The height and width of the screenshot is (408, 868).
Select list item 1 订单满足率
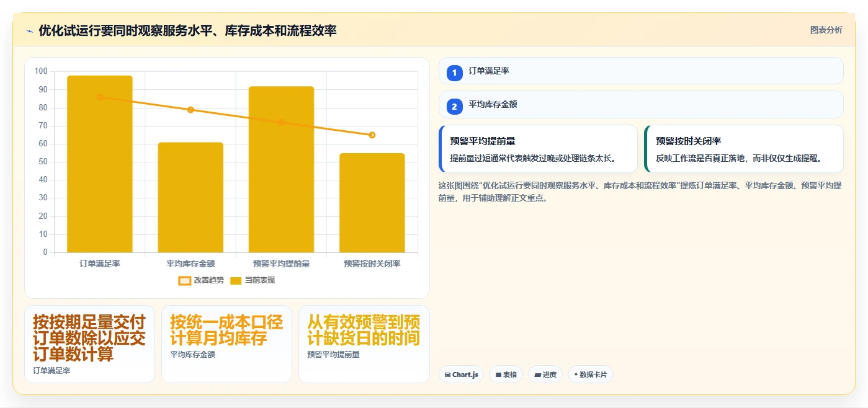coord(641,71)
